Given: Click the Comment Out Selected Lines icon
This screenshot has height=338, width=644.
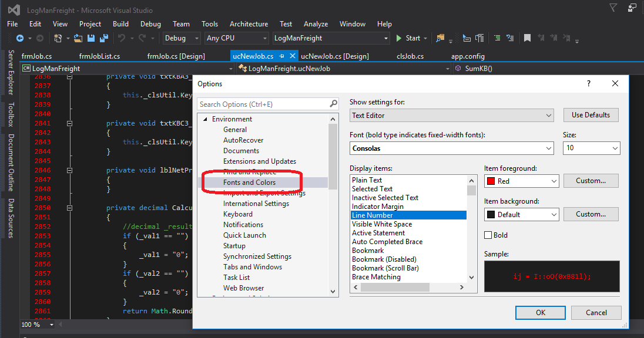Looking at the screenshot, I should (x=497, y=38).
